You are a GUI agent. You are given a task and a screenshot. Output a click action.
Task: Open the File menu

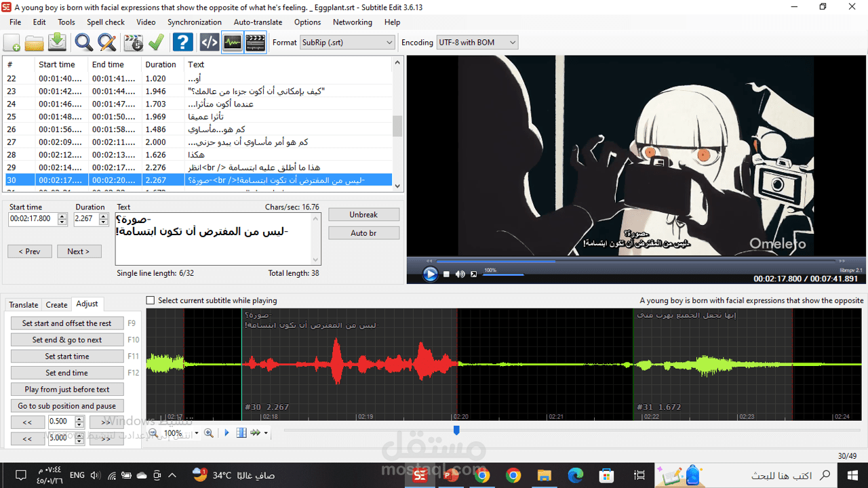[15, 22]
